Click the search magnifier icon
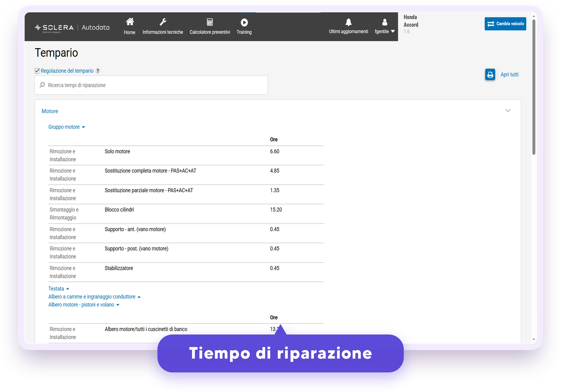 coord(42,85)
